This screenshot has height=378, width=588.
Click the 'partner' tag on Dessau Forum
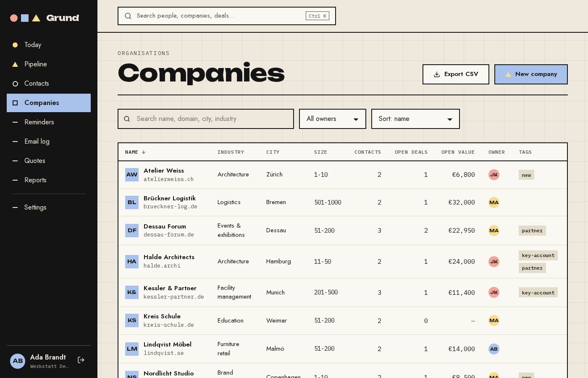point(532,231)
